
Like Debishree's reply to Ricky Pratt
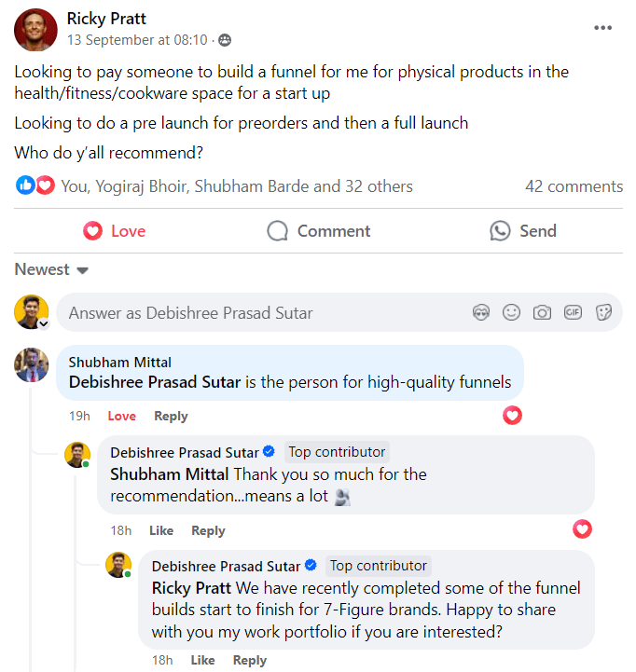click(202, 660)
